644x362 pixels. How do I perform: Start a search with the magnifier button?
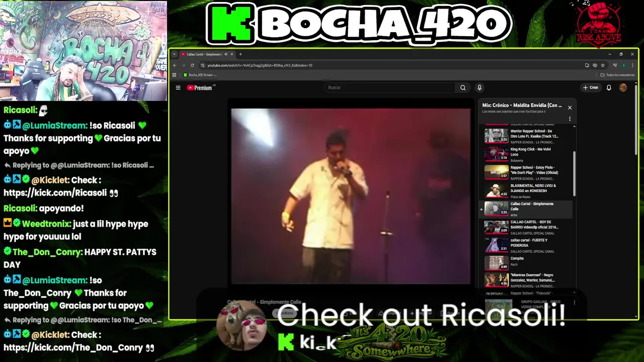click(463, 87)
